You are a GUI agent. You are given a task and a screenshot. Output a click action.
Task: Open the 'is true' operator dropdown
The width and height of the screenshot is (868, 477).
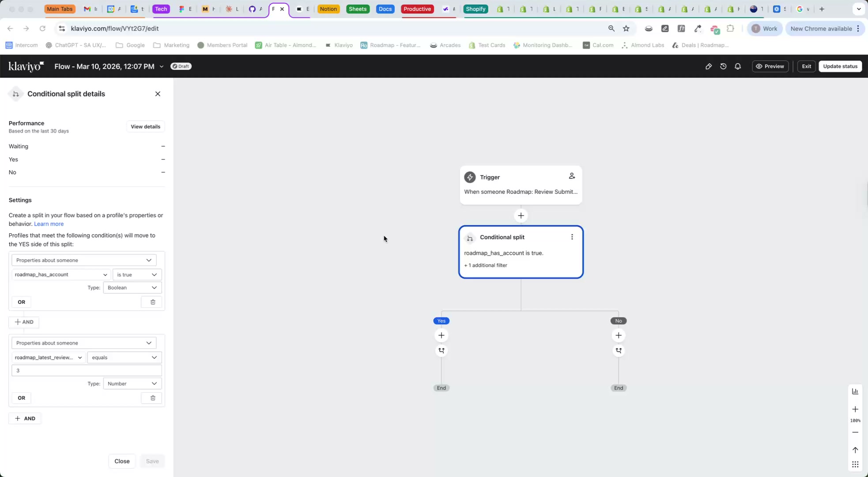click(x=137, y=274)
